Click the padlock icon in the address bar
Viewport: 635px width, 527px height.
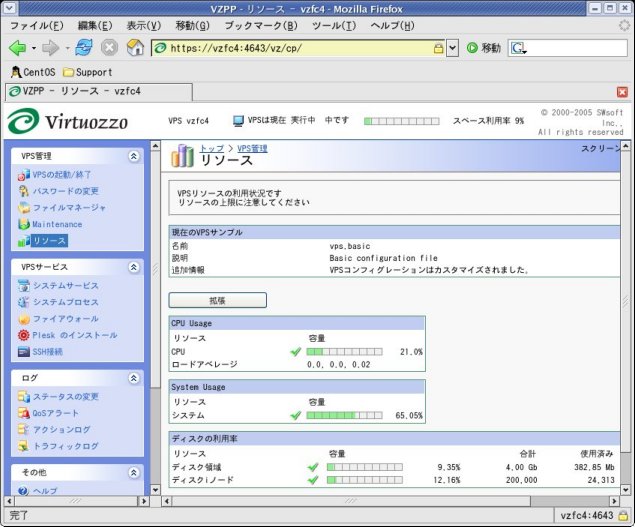click(438, 48)
